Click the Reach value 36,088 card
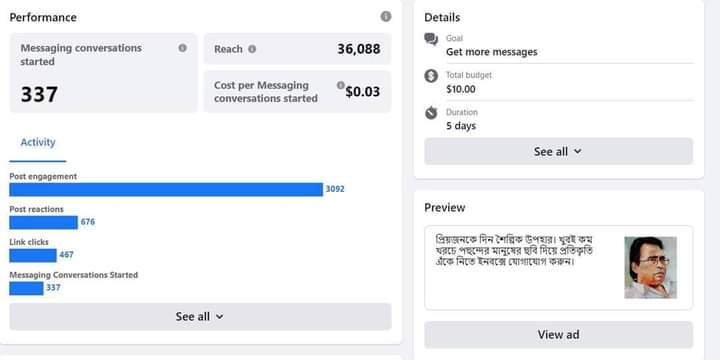 [x=298, y=49]
